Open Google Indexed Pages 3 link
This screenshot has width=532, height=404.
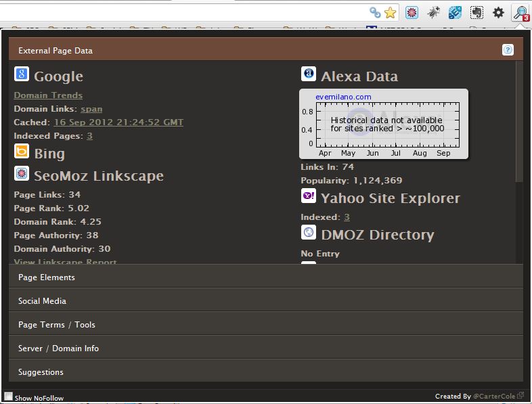click(89, 136)
